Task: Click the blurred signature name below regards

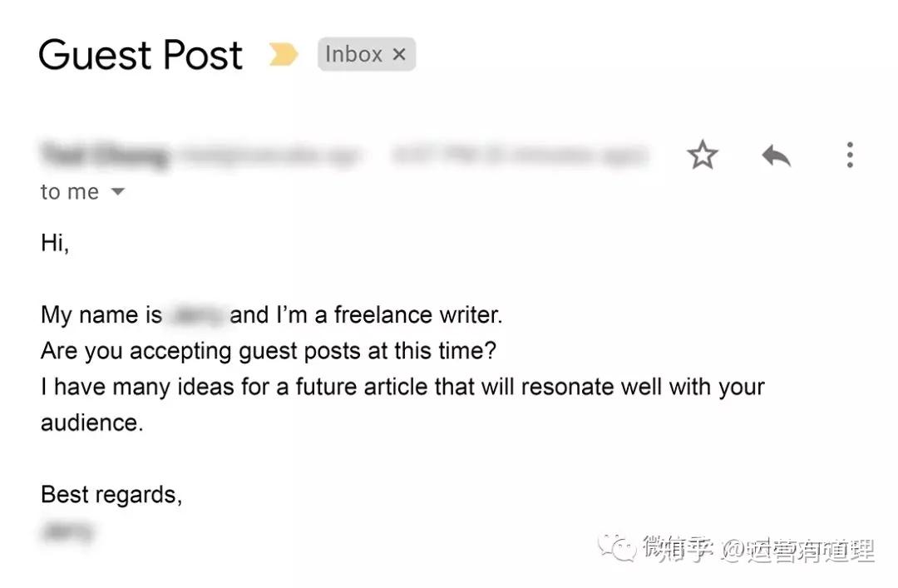Action: point(67,531)
